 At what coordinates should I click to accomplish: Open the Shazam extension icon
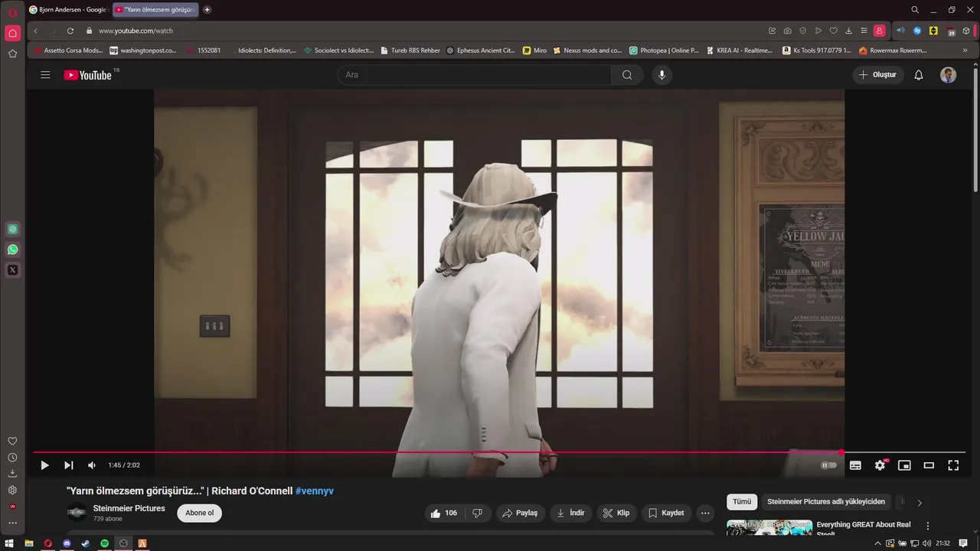(917, 31)
